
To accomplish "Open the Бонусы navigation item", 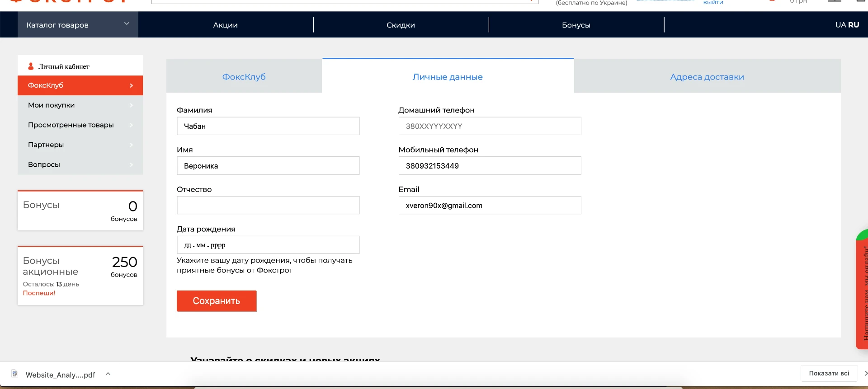I will click(x=576, y=25).
